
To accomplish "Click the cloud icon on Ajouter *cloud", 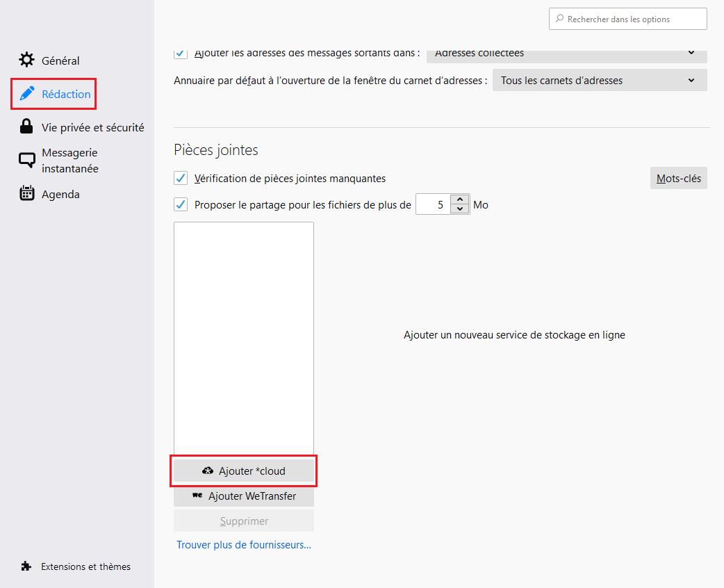I will (x=207, y=471).
